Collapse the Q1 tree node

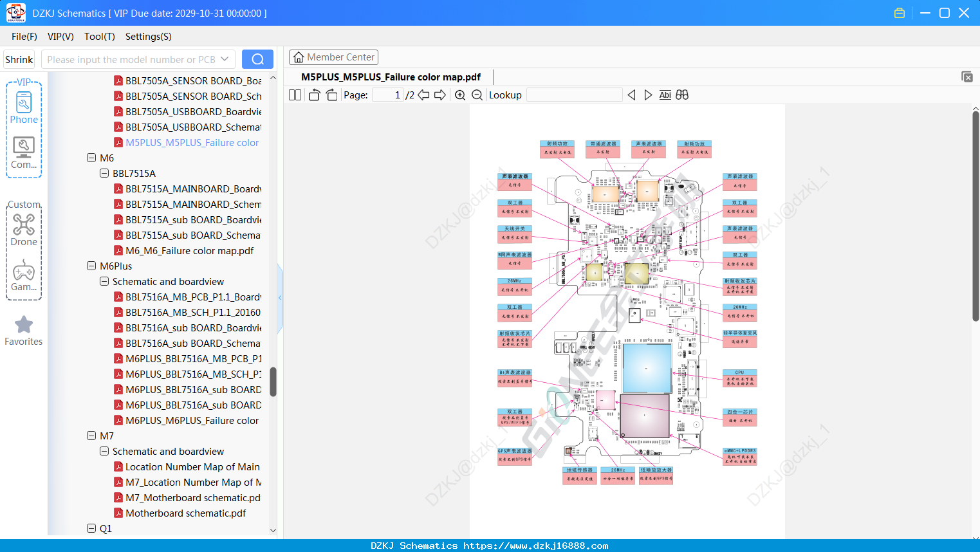pyautogui.click(x=91, y=528)
